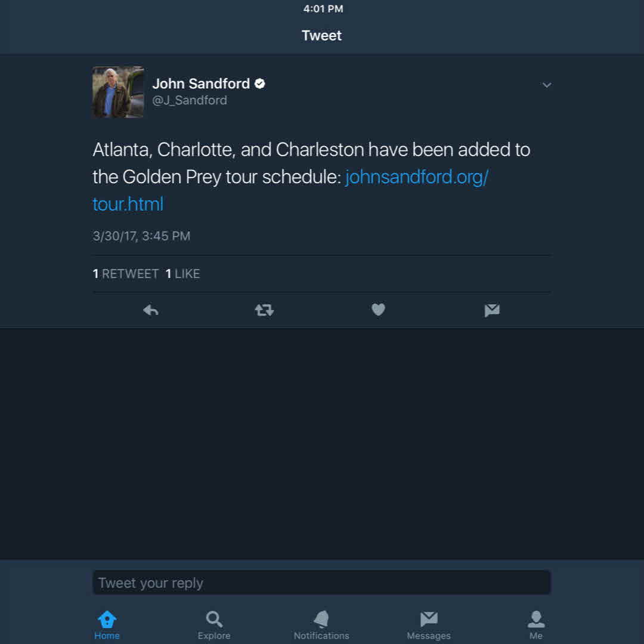Click the tweet timestamp 3/30/17
Screen dimensions: 644x644
141,236
